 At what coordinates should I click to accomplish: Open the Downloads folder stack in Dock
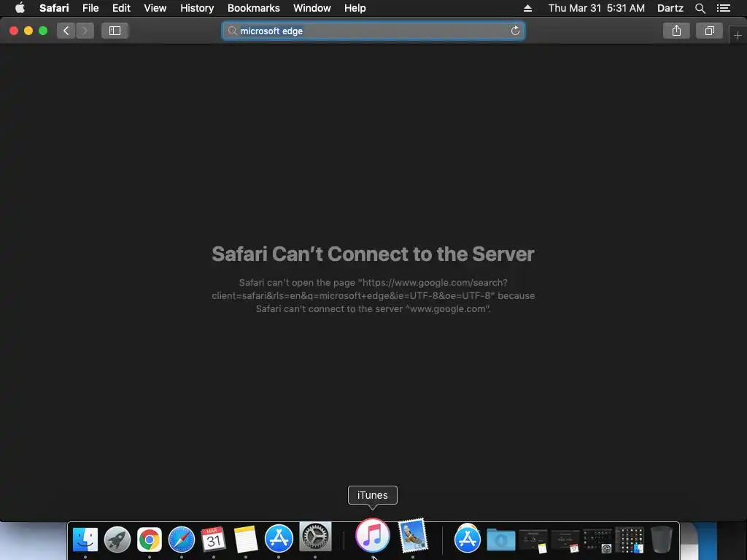tap(500, 540)
